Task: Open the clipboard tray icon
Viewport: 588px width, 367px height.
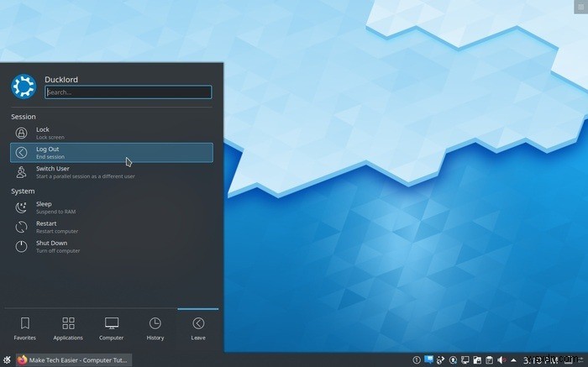Action: [x=489, y=360]
